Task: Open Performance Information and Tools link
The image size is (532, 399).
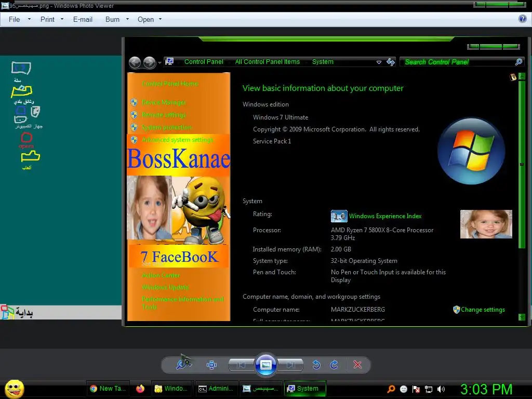Action: [182, 303]
